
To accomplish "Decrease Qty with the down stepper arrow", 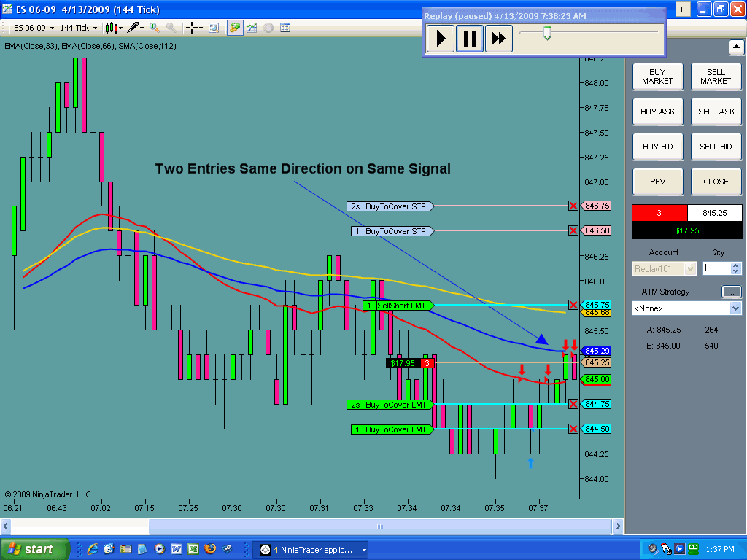I will point(736,272).
